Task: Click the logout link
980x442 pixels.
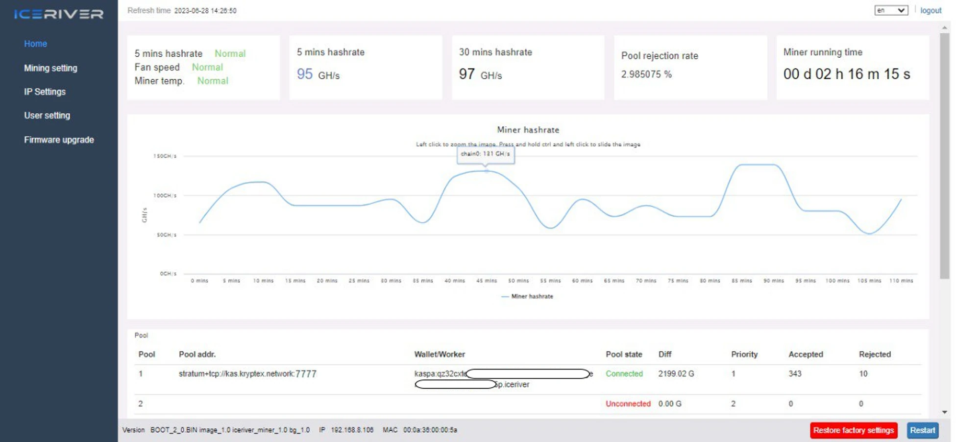Action: coord(931,10)
